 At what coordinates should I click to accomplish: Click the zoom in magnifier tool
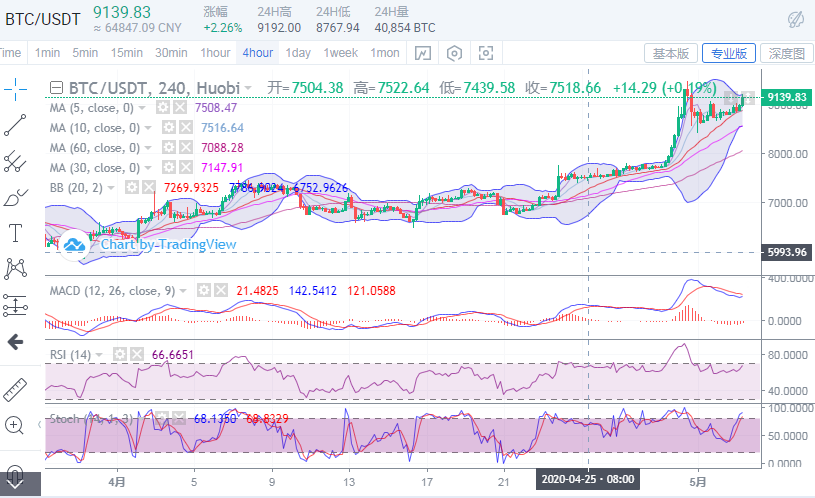click(15, 425)
